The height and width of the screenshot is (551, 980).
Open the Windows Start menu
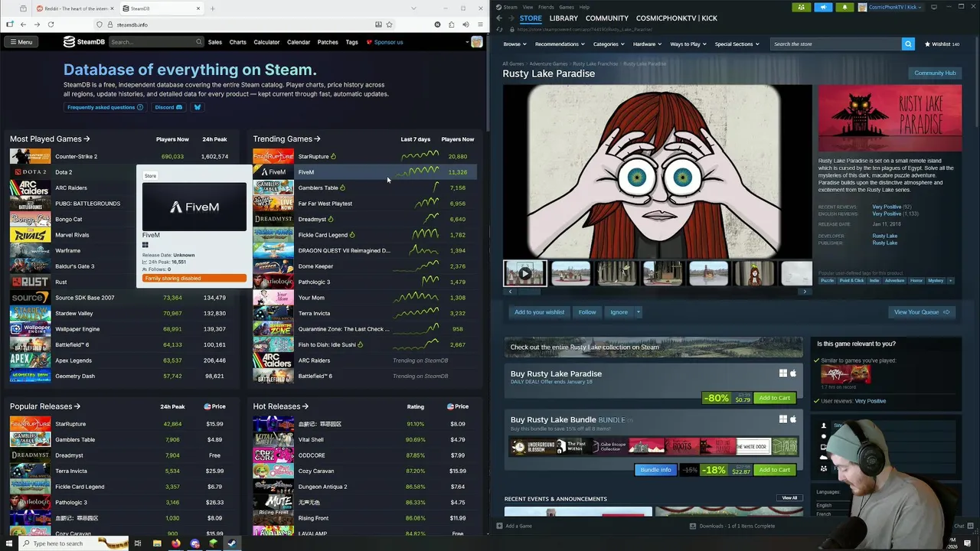10,543
